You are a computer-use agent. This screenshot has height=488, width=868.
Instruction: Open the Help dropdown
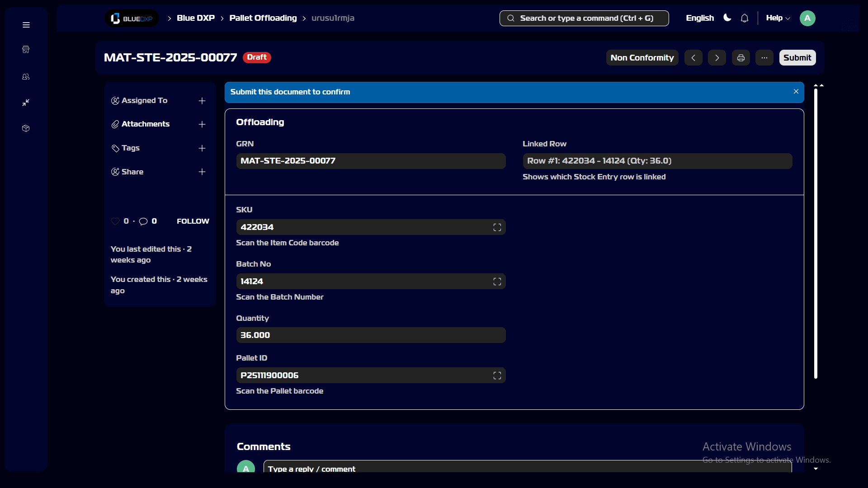(x=777, y=18)
